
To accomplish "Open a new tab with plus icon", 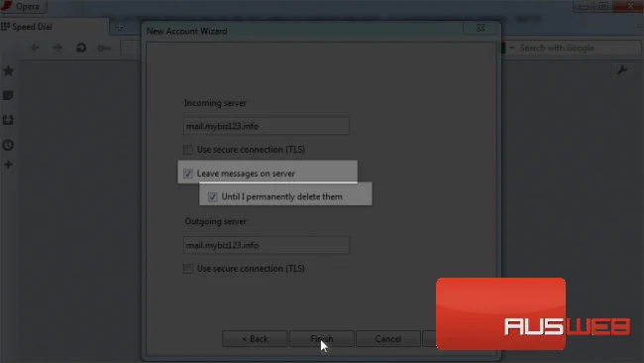I will tap(120, 27).
